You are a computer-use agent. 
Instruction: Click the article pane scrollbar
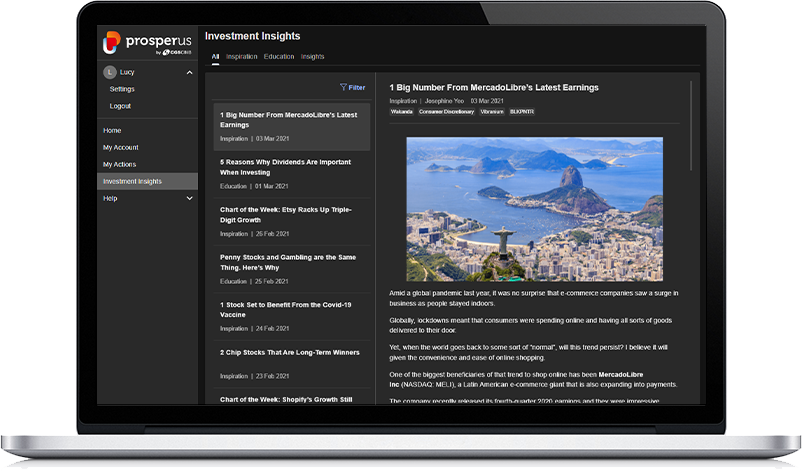(691, 125)
